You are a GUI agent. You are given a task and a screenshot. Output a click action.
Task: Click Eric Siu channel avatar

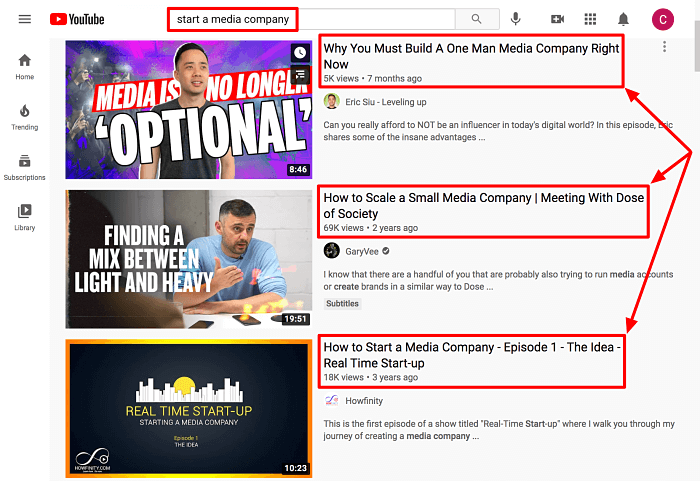coord(331,101)
